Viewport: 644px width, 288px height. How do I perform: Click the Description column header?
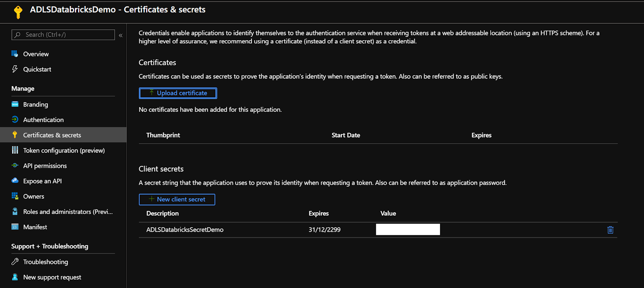click(163, 213)
